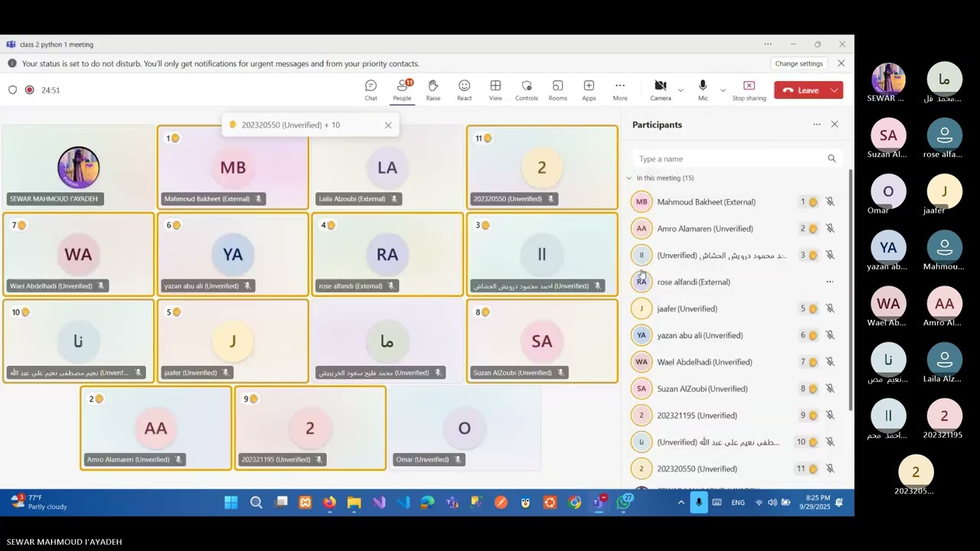Open the Apps menu
This screenshot has height=551, width=980.
coord(589,90)
